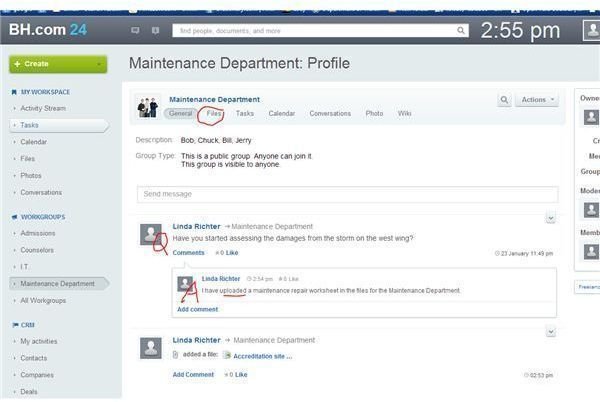Screen dimensions: 600x402
Task: Like the added file post
Action: 241,374
